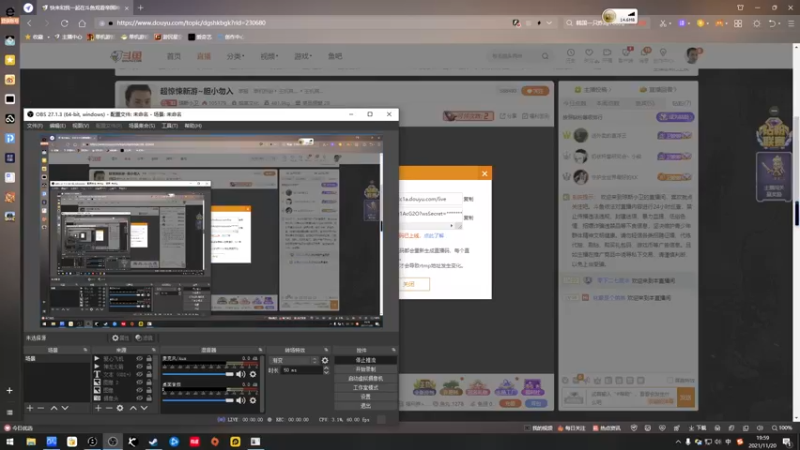Pop out the Scenes dock panel

85,350
